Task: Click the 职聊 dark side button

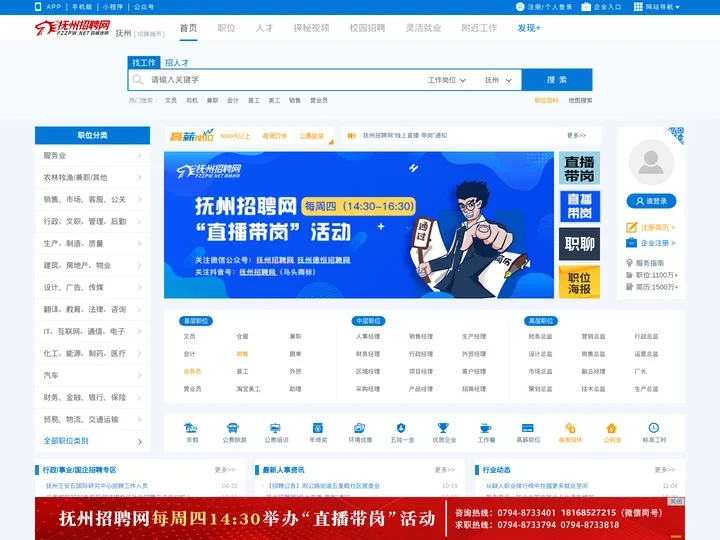Action: 579,244
